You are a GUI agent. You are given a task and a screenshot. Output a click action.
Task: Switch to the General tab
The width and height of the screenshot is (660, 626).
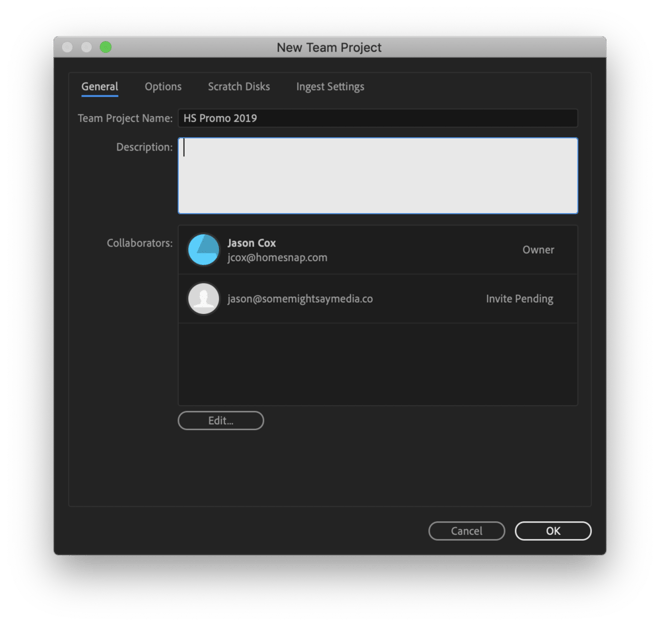[100, 87]
